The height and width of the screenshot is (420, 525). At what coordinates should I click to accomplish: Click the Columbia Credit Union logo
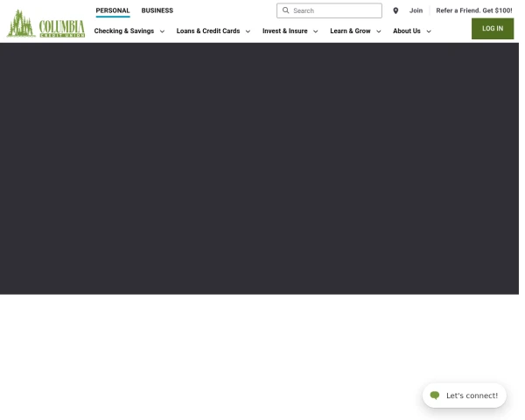tap(45, 24)
